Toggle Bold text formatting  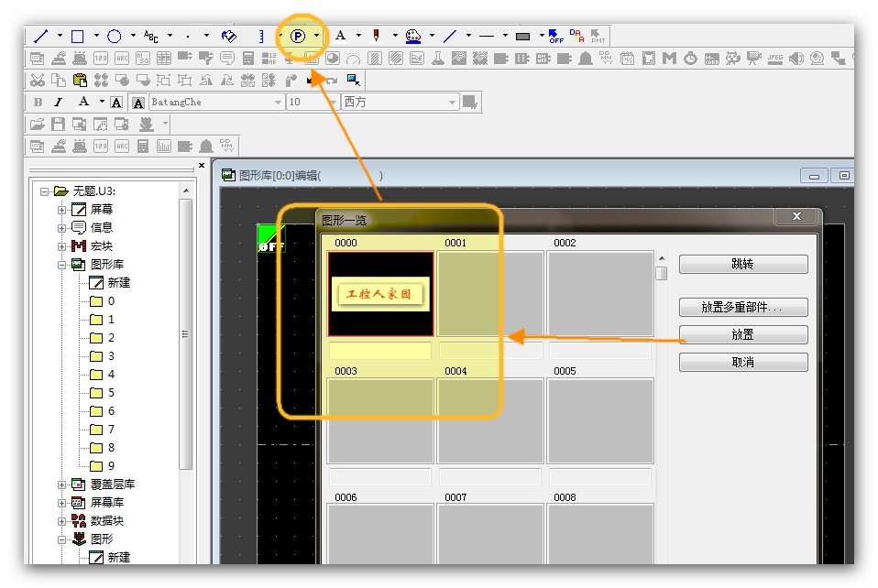coord(38,102)
